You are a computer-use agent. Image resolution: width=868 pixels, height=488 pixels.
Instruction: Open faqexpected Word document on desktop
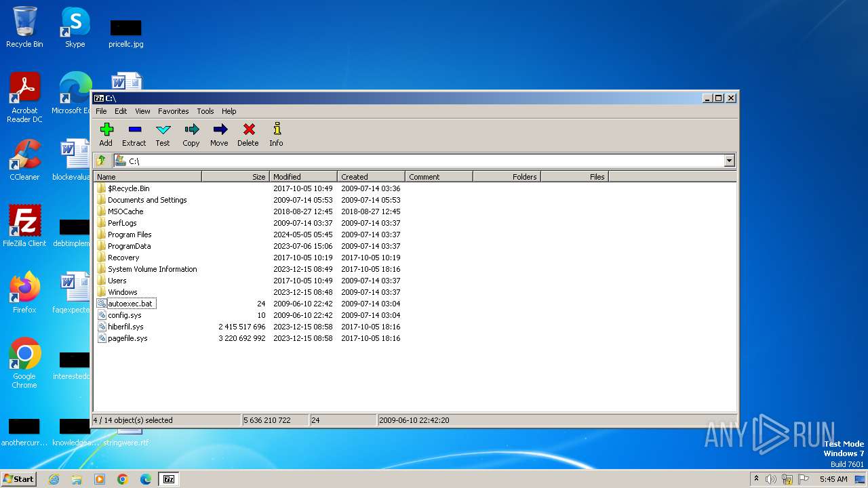73,293
